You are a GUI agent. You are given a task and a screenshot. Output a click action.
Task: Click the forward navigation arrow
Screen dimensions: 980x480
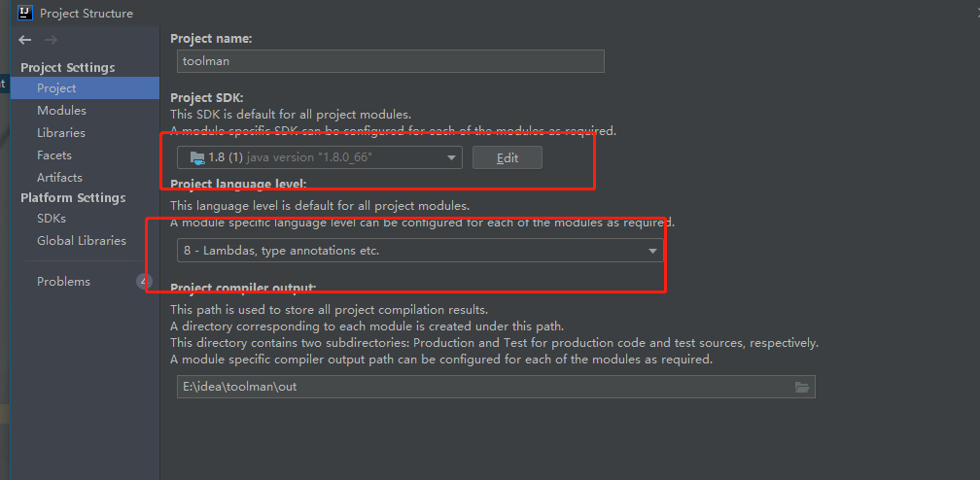(52, 40)
